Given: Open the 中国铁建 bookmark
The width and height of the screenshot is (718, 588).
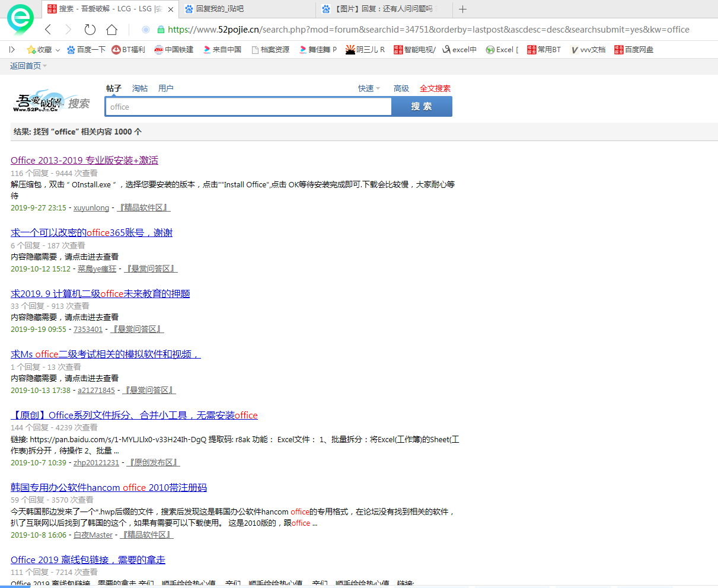Looking at the screenshot, I should coord(174,50).
